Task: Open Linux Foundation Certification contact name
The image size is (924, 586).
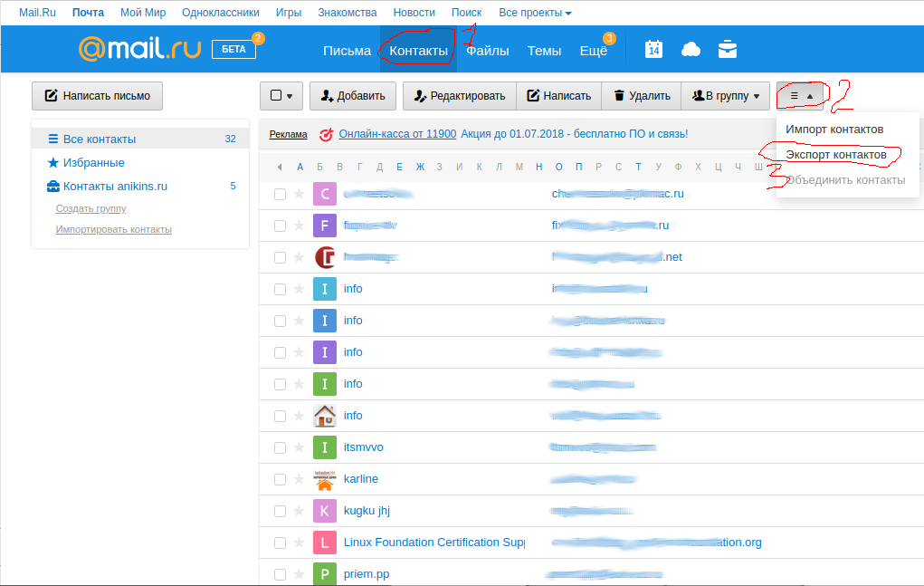Action: (x=433, y=543)
